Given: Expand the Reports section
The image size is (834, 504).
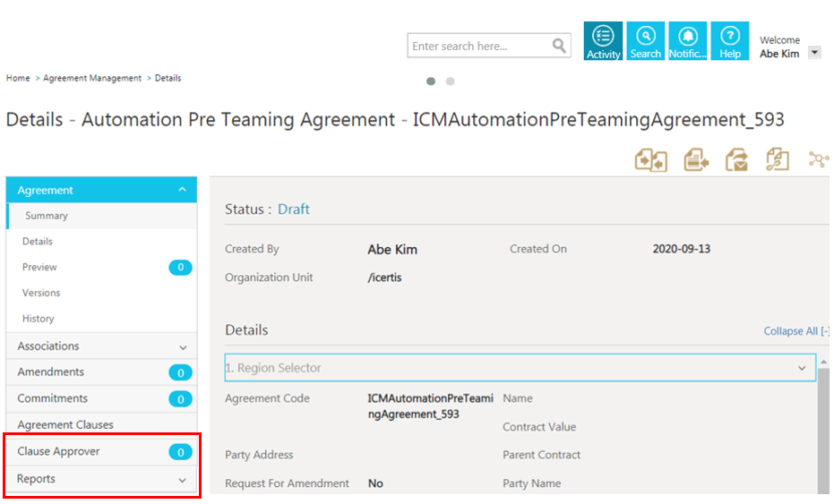Looking at the screenshot, I should pos(183,480).
